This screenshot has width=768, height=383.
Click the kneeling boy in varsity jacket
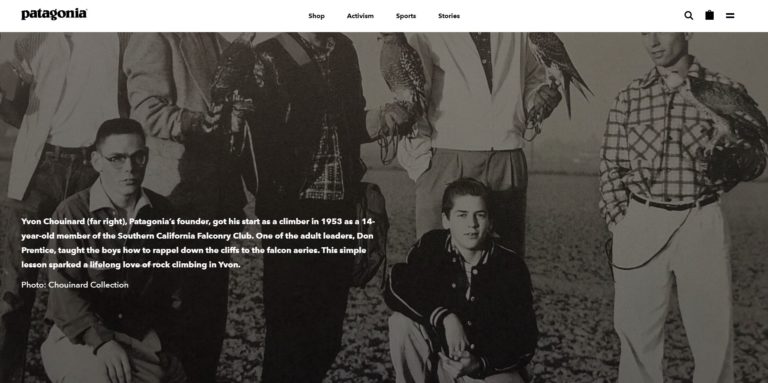pyautogui.click(x=460, y=279)
